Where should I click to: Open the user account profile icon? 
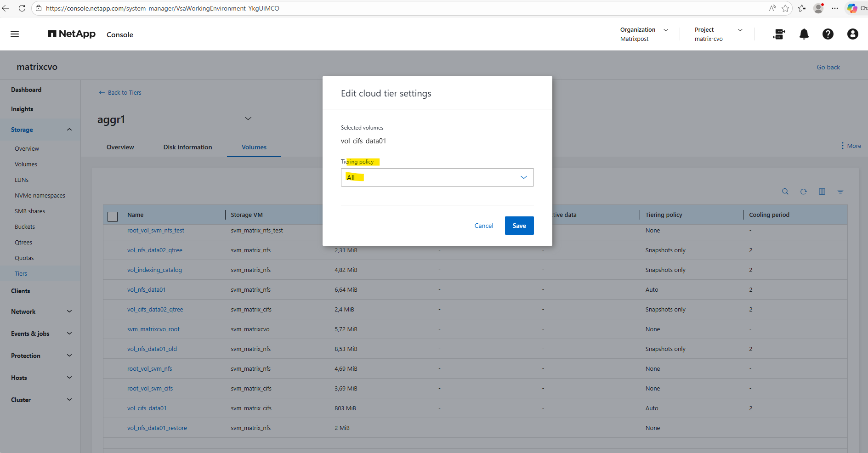tap(852, 34)
